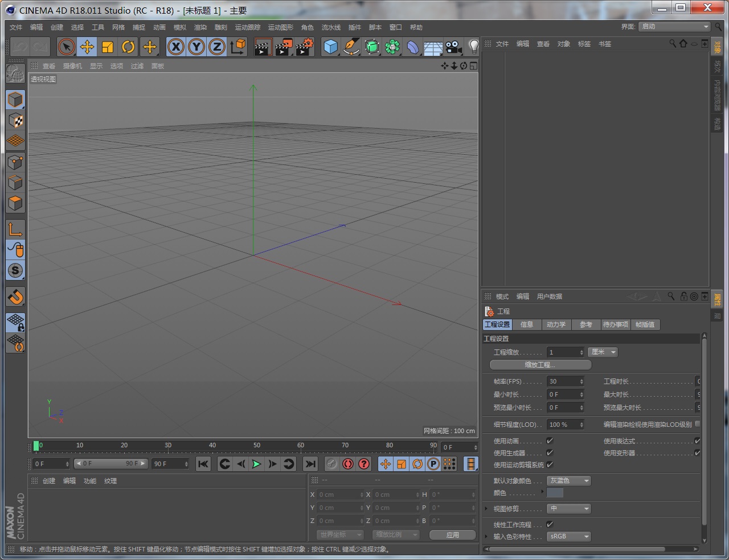Activate the Move tool in top toolbar

[87, 47]
